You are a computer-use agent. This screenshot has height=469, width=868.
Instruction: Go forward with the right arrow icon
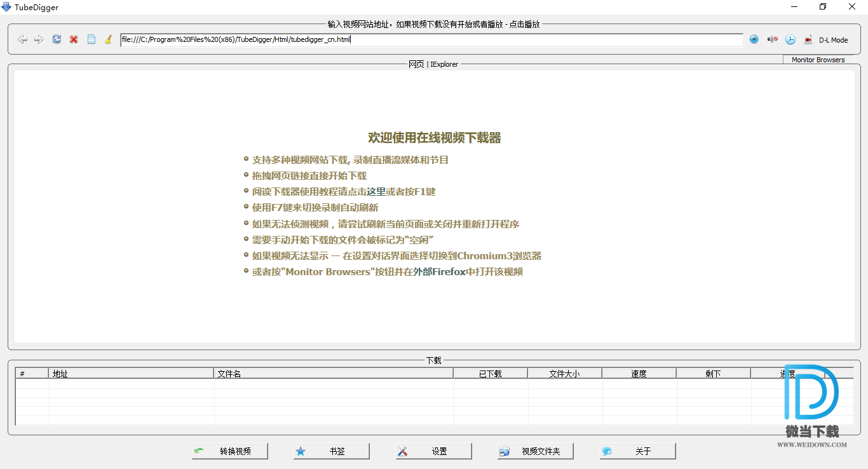tap(39, 39)
